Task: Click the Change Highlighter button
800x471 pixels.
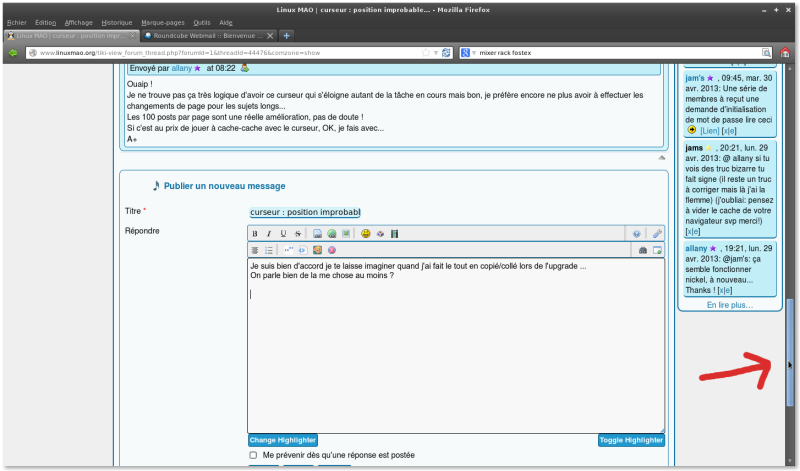Action: point(283,440)
